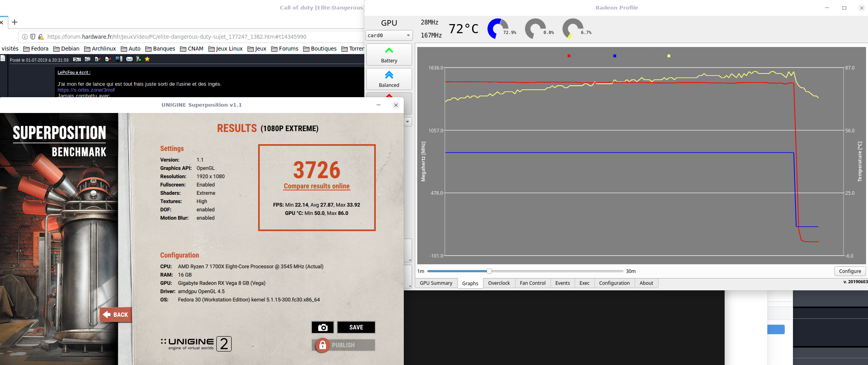Click the green arrow person icon
The height and width of the screenshot is (365, 868).
coord(139,59)
